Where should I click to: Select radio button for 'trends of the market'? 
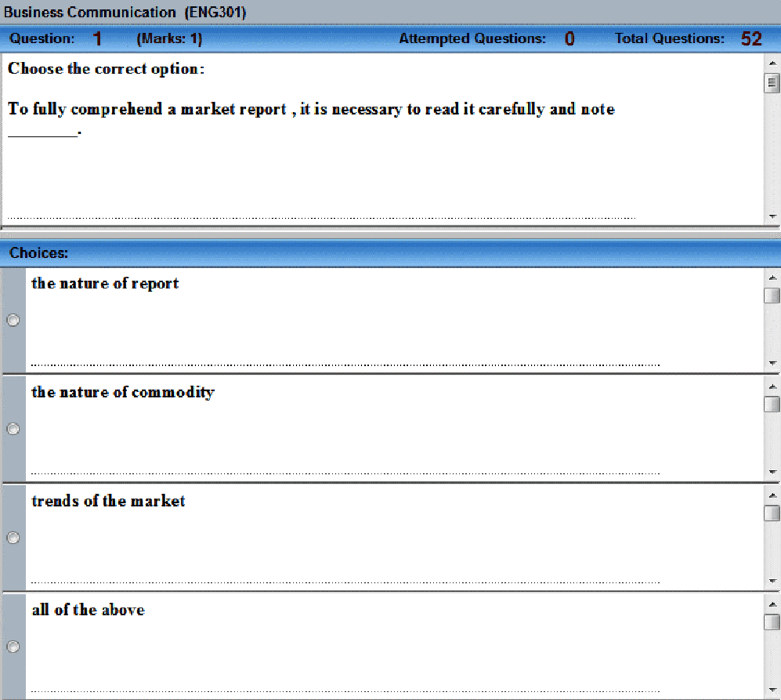click(x=13, y=538)
